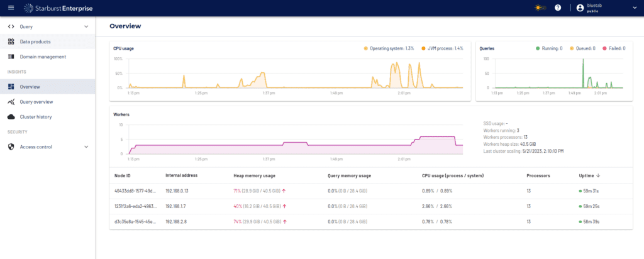The image size is (644, 259).
Task: Expand the Query menu chevron
Action: [x=86, y=26]
